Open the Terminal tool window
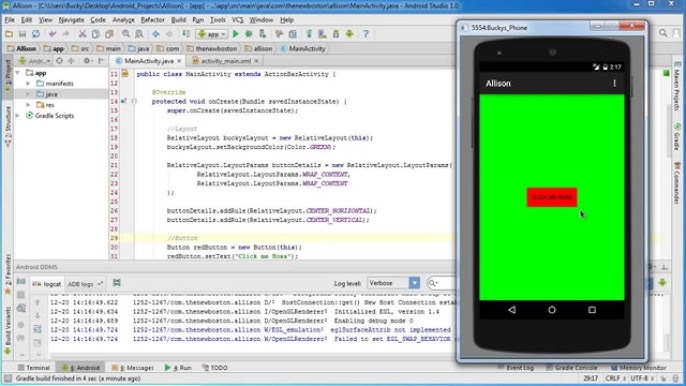Viewport: 686px width, 386px height. 34,368
